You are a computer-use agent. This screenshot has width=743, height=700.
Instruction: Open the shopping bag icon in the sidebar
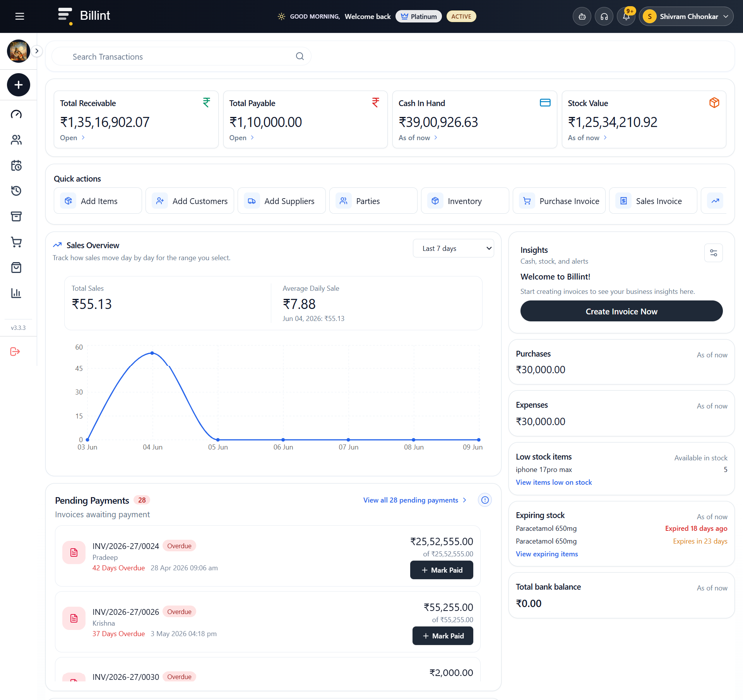[16, 268]
